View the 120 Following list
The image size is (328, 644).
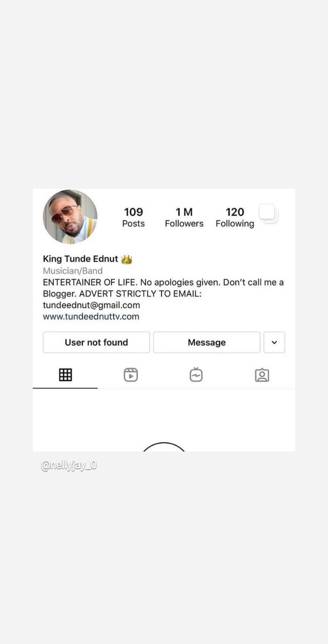tap(235, 218)
